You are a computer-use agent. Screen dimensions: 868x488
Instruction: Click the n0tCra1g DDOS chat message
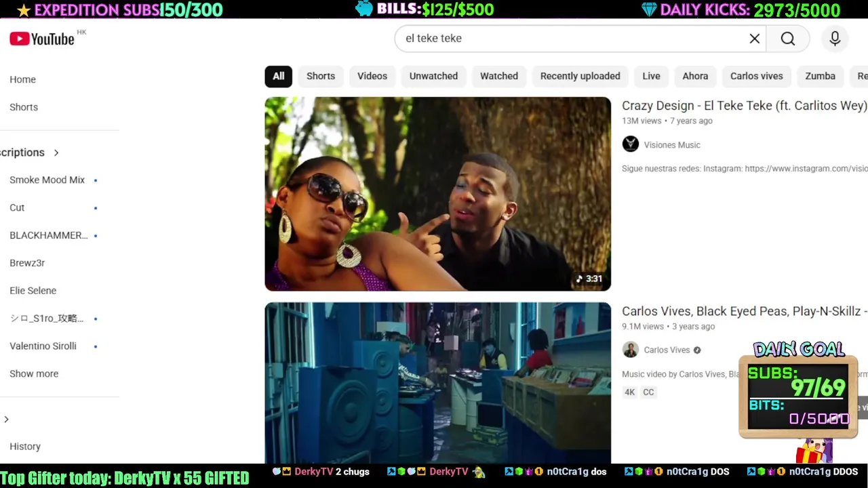802,472
